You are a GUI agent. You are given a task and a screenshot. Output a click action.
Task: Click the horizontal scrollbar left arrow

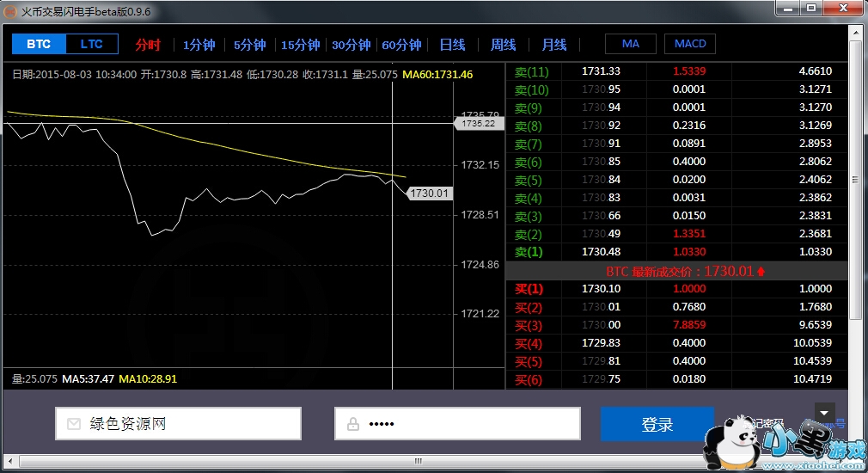click(9, 460)
